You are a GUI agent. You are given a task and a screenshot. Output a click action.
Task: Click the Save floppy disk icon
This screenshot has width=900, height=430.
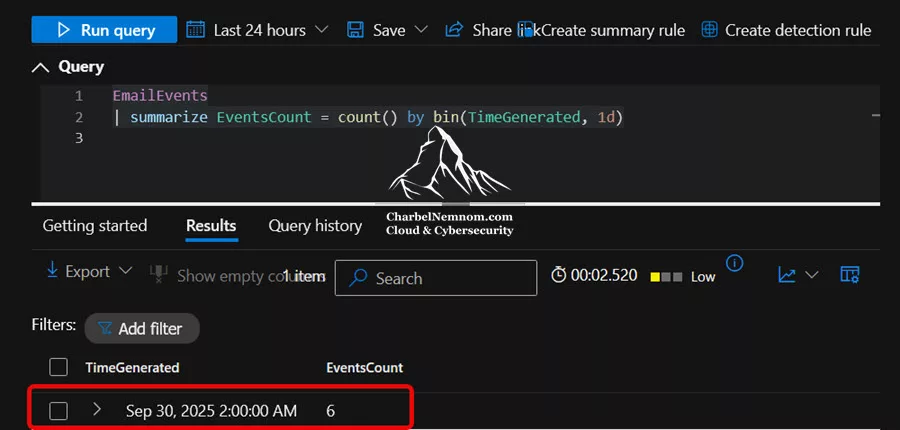coord(355,30)
